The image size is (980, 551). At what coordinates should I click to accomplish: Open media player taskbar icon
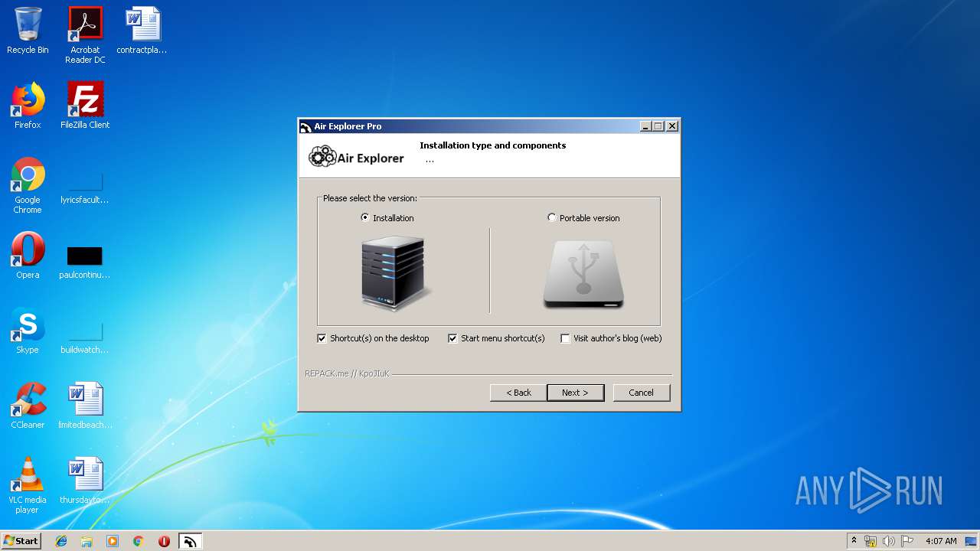pos(113,541)
